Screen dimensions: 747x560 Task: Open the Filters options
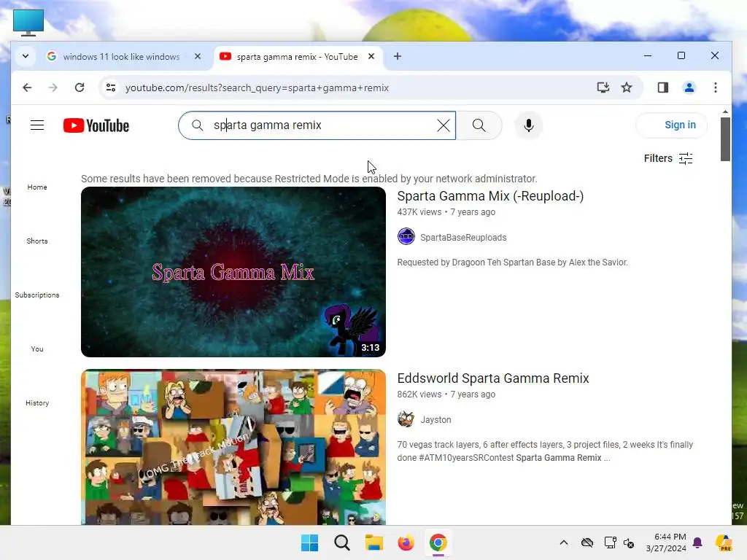[x=668, y=158]
